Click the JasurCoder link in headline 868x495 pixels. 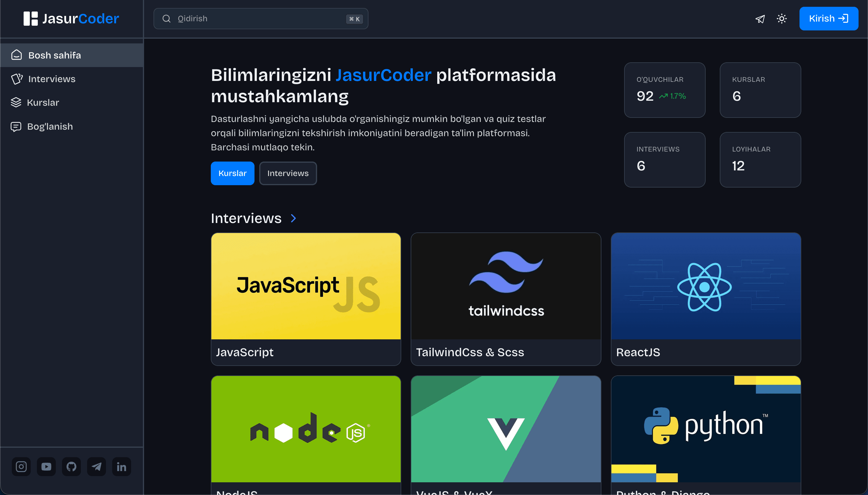pyautogui.click(x=383, y=75)
